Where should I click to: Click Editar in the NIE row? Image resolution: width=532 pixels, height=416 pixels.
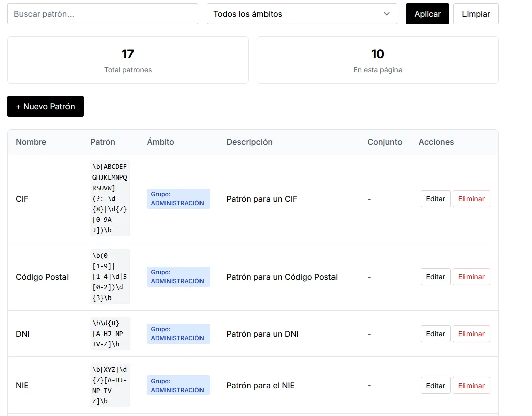[435, 385]
